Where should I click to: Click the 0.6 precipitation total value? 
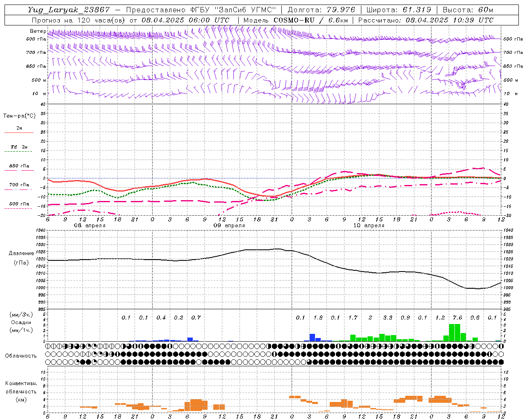(x=475, y=318)
